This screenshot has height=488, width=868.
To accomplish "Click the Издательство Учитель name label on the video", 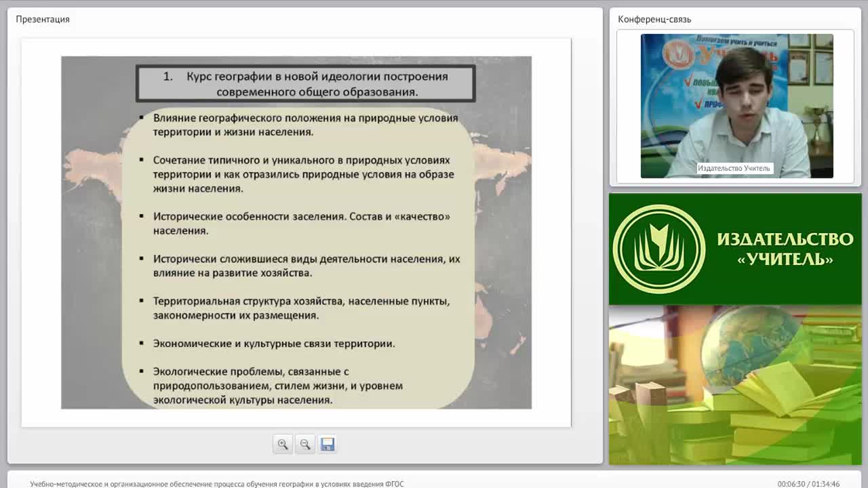I will point(734,168).
